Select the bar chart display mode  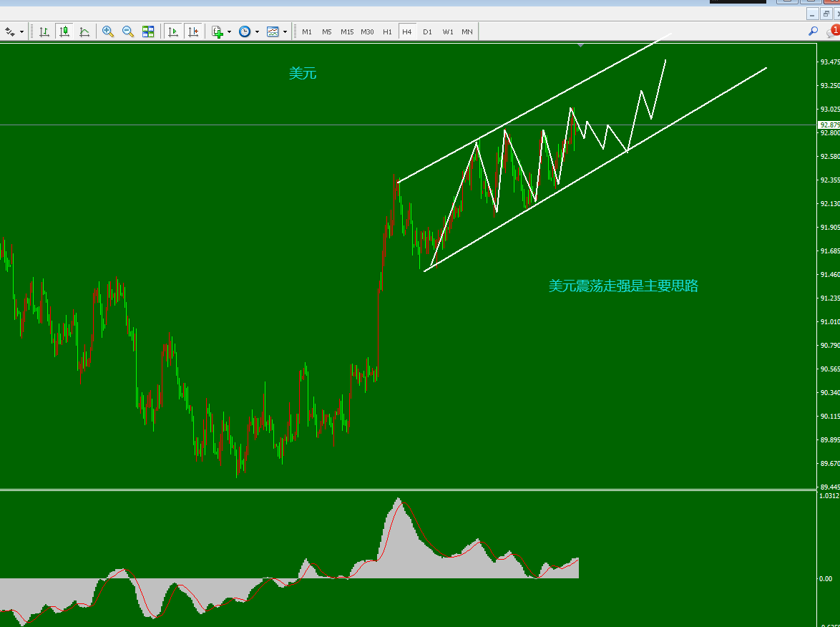[44, 31]
